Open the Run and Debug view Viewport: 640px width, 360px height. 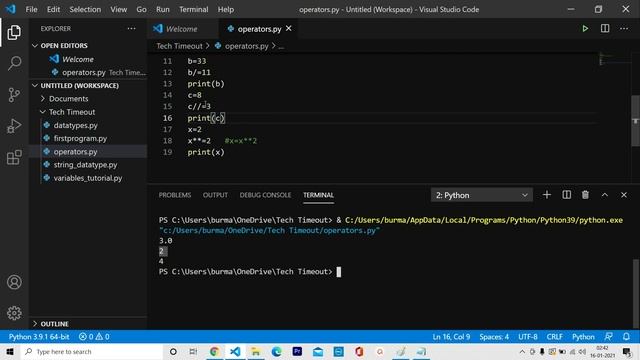click(14, 126)
